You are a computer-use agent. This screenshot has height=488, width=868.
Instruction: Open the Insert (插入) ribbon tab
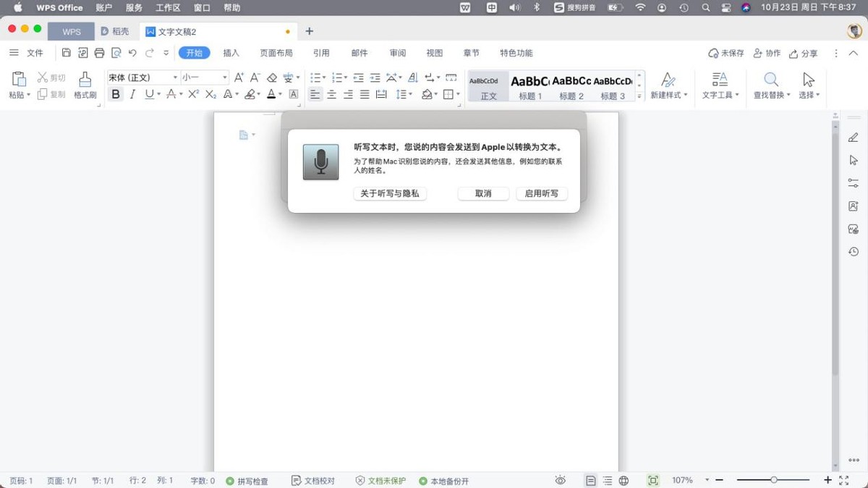[231, 53]
